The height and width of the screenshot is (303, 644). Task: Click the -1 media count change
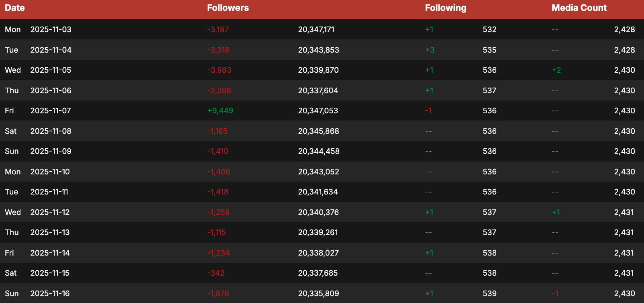click(x=555, y=294)
